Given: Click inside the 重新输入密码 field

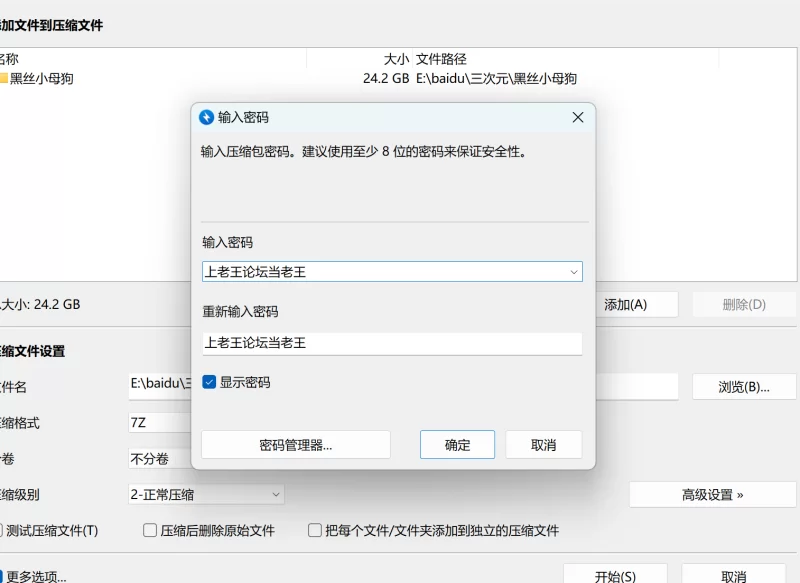Looking at the screenshot, I should point(392,343).
